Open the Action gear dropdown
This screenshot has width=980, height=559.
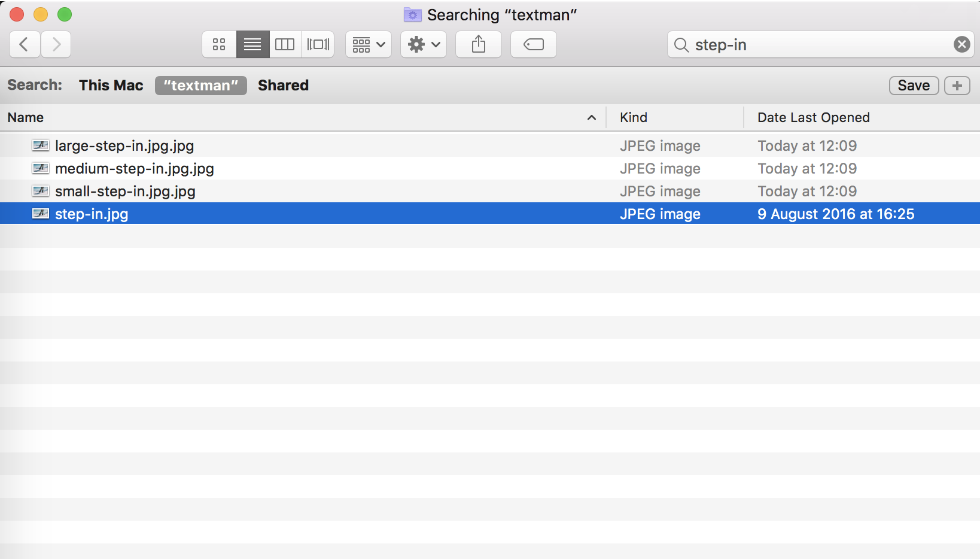click(424, 45)
